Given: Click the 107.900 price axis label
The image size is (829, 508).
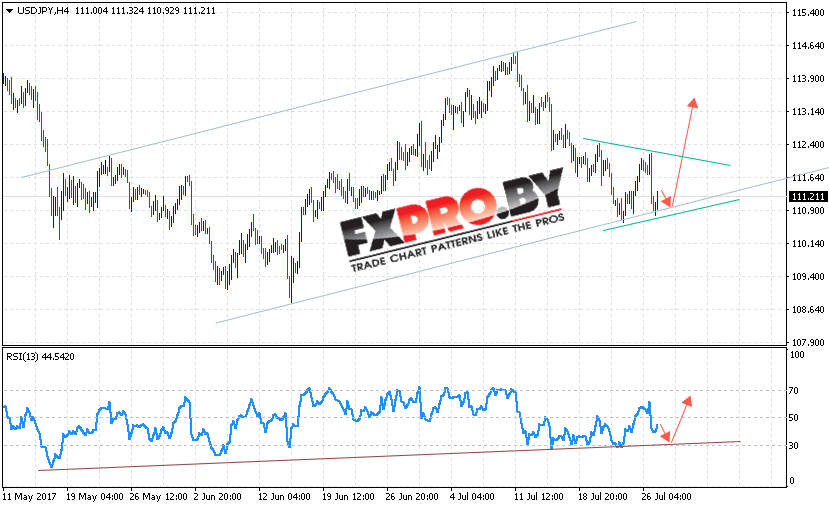Looking at the screenshot, I should point(807,343).
